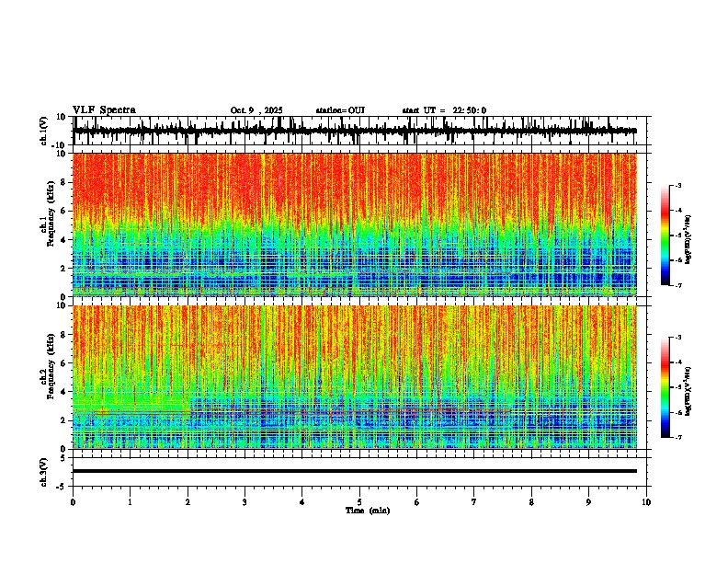Viewport: 728px width, 563px height.
Task: Click time axis tick label "1"
Action: click(130, 502)
